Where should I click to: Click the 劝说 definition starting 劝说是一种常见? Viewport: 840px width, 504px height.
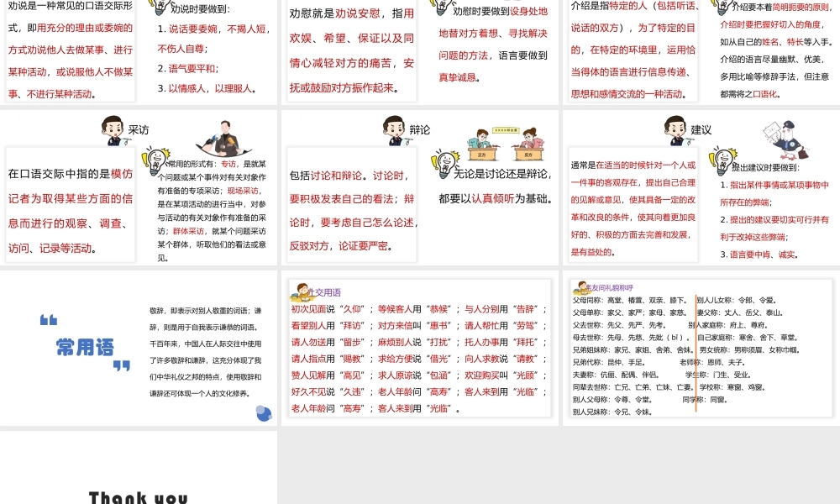71,50
